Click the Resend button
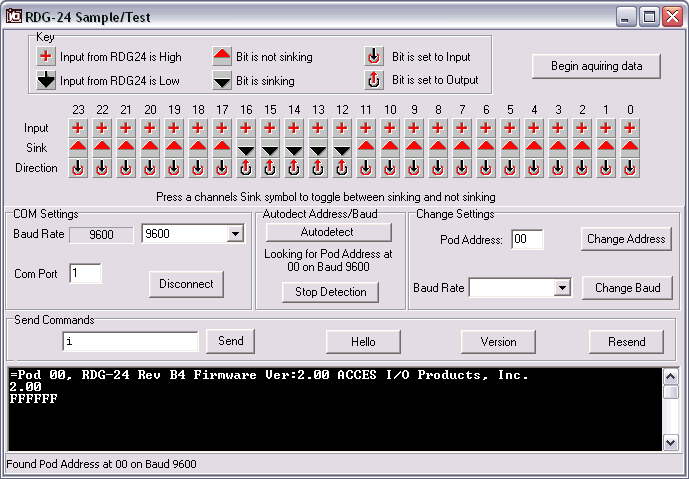 (x=626, y=342)
